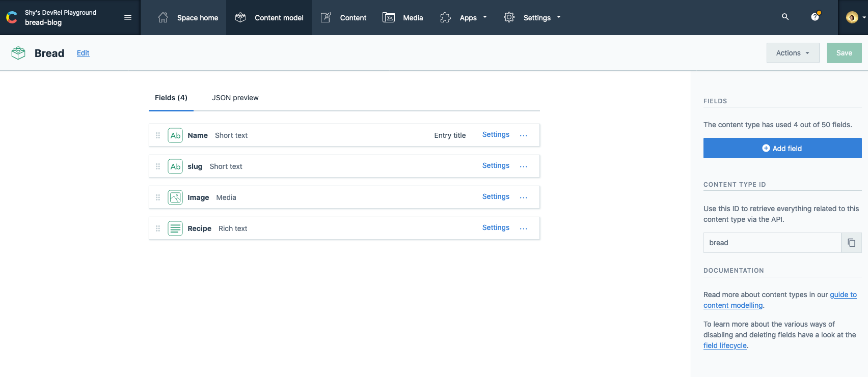This screenshot has height=377, width=868.
Task: Open the hamburger space menu
Action: point(128,17)
